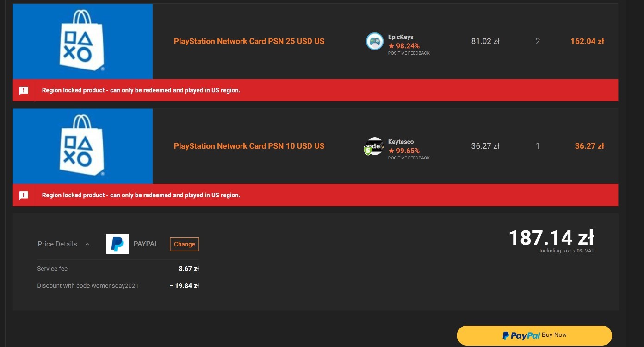Click star rating icon next to 98.24%
This screenshot has height=347, width=644.
tap(391, 46)
